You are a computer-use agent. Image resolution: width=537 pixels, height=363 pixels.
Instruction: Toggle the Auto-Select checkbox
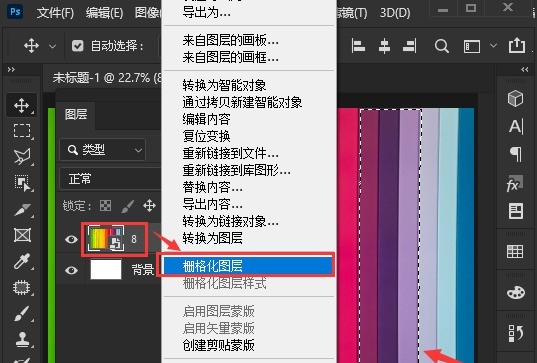(78, 46)
